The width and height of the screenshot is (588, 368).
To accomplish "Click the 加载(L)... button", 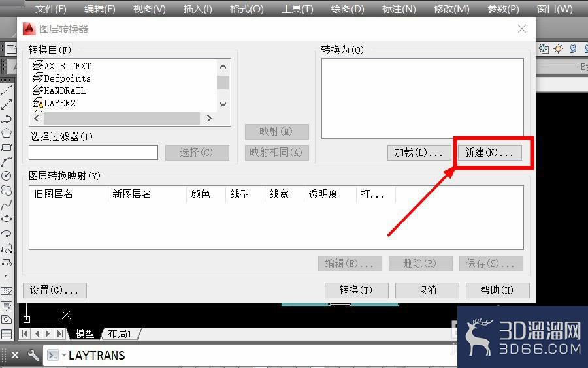I will point(419,153).
